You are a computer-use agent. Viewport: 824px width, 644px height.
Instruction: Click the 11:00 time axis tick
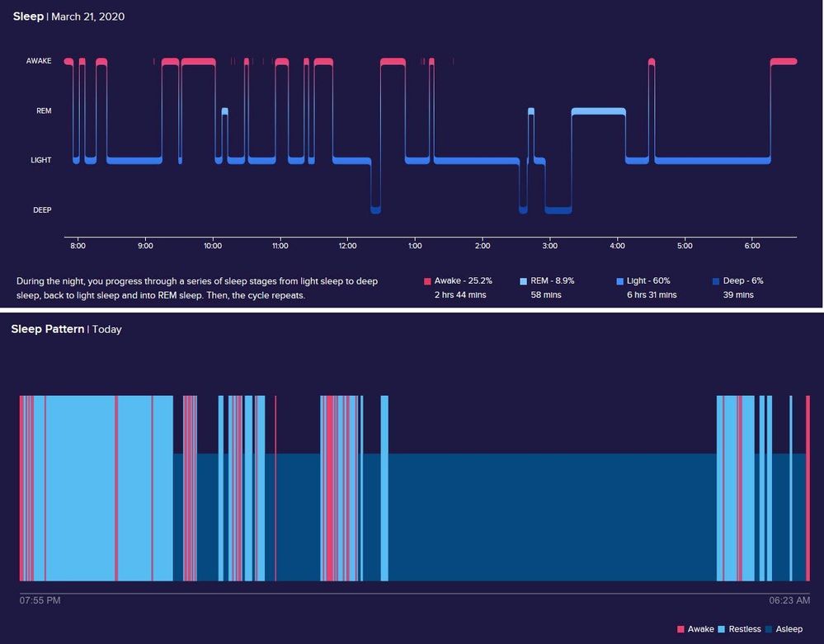click(280, 246)
